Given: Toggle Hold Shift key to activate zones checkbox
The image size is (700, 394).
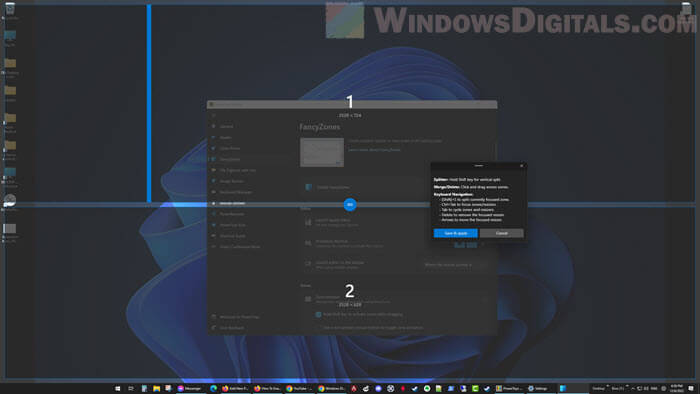Looking at the screenshot, I should coord(318,314).
